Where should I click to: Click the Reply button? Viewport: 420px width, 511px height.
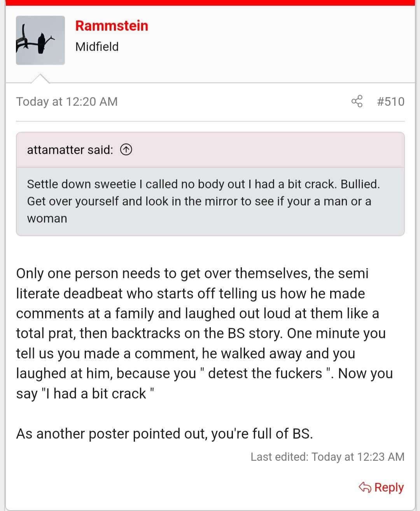[x=381, y=487]
